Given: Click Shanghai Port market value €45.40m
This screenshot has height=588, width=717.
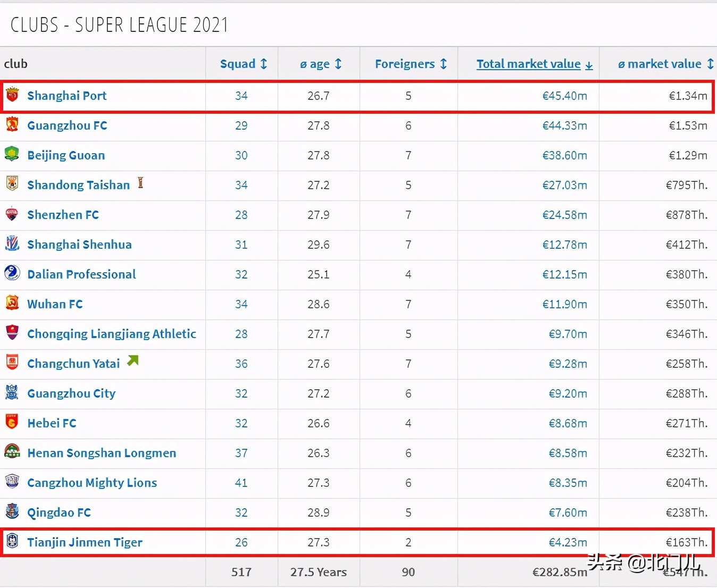Looking at the screenshot, I should click(x=565, y=96).
